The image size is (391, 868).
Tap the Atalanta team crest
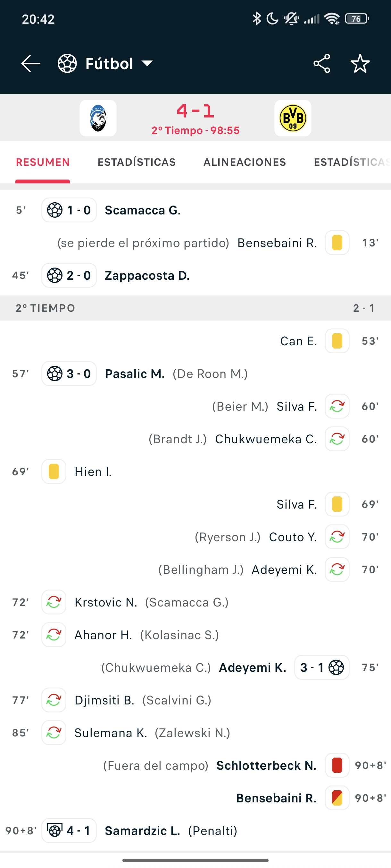[x=98, y=118]
